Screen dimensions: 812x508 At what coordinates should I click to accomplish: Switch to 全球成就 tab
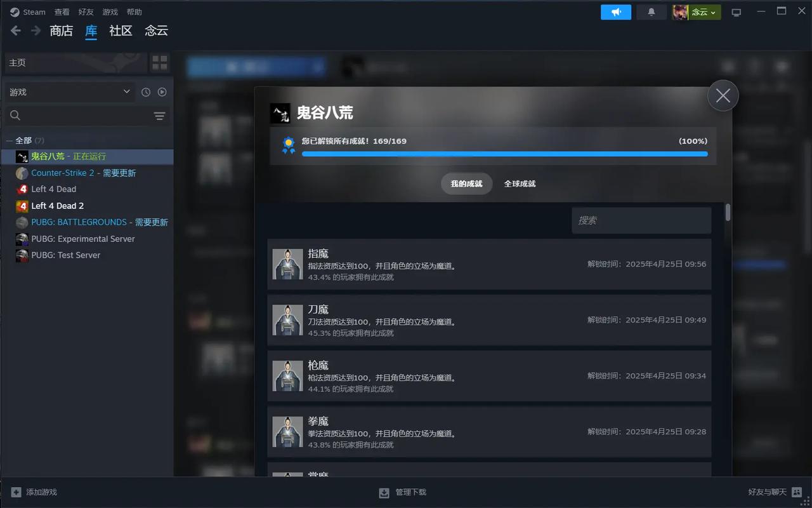[x=520, y=184]
